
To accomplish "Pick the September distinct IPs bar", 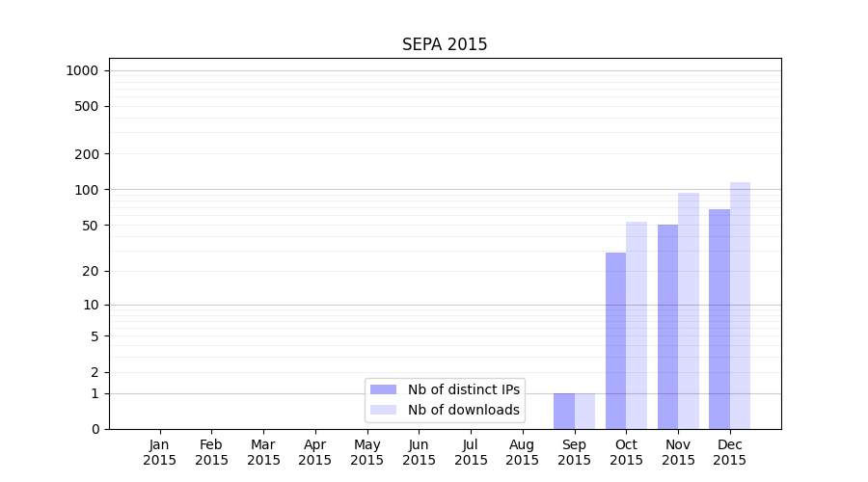I will (564, 411).
